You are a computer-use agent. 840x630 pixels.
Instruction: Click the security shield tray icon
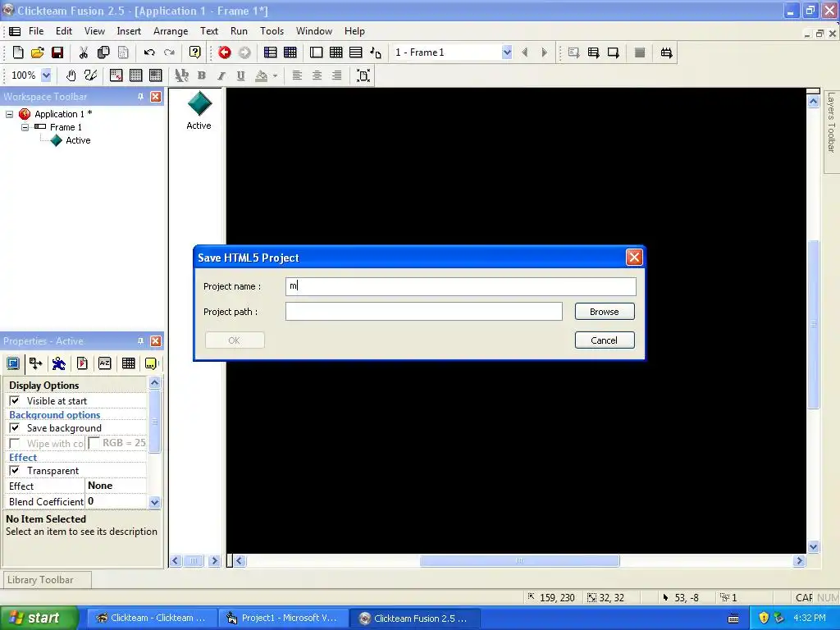(764, 618)
